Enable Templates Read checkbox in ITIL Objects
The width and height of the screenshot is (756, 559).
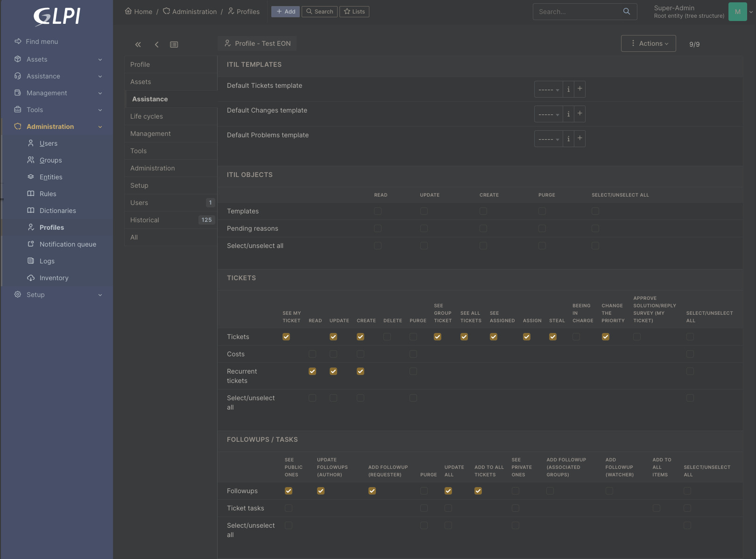point(378,211)
